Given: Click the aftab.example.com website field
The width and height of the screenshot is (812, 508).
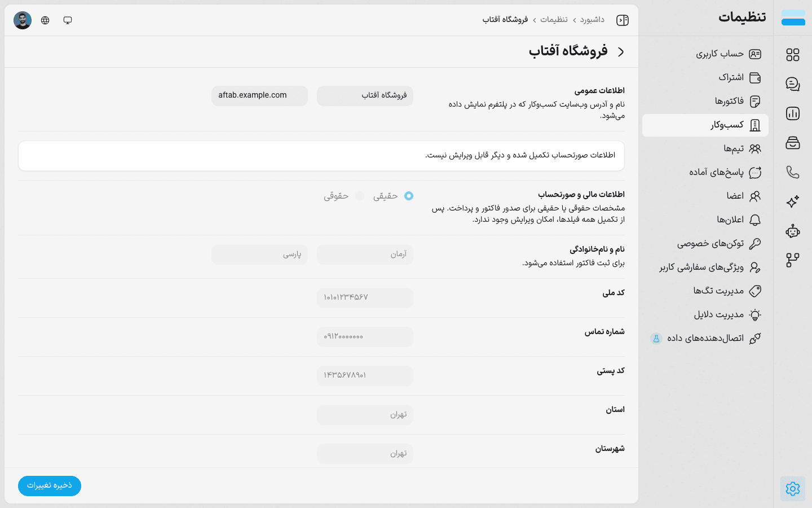Looking at the screenshot, I should click(259, 96).
